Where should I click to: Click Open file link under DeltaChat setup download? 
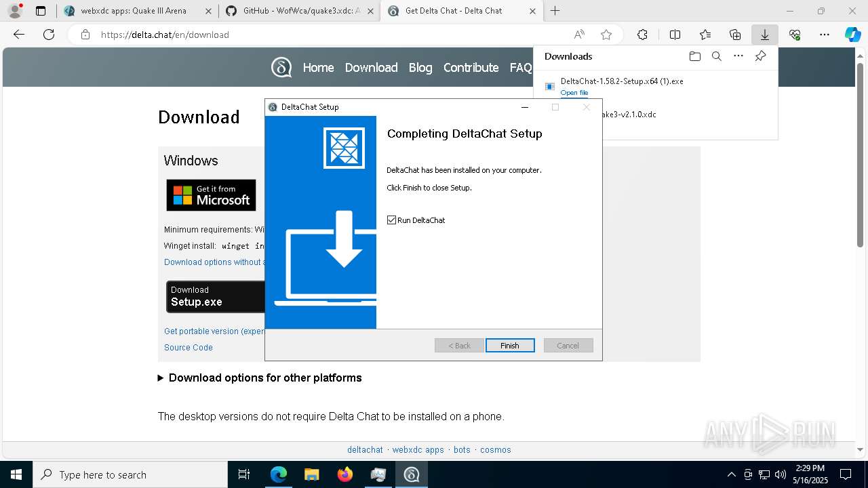tap(574, 93)
